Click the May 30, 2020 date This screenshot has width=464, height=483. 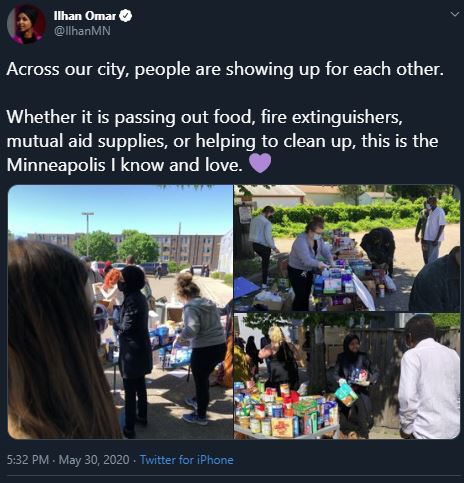[x=94, y=460]
